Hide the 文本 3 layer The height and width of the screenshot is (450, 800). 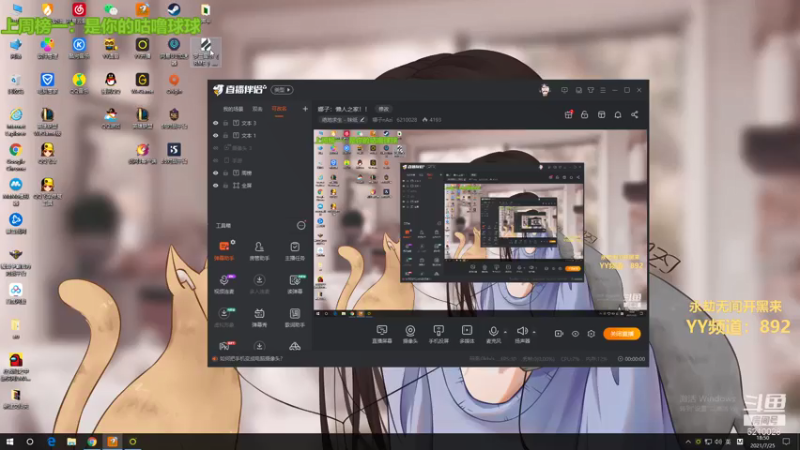click(x=216, y=123)
